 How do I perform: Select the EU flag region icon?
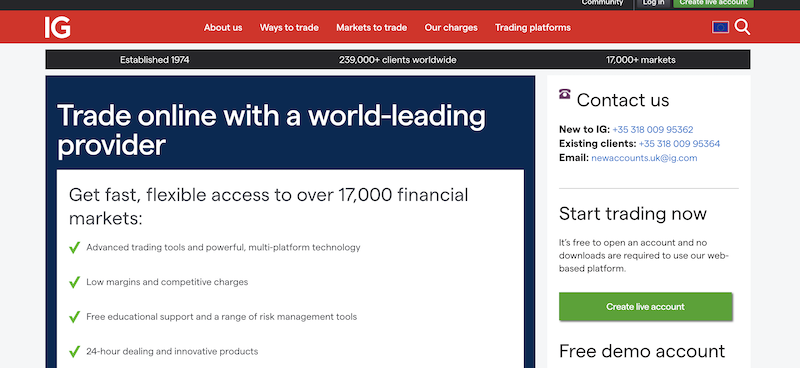coord(720,27)
